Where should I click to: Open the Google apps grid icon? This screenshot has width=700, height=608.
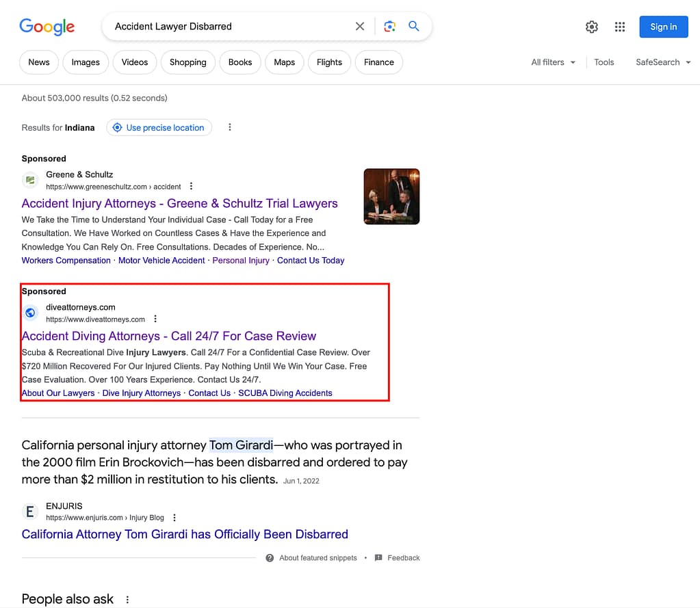click(620, 27)
